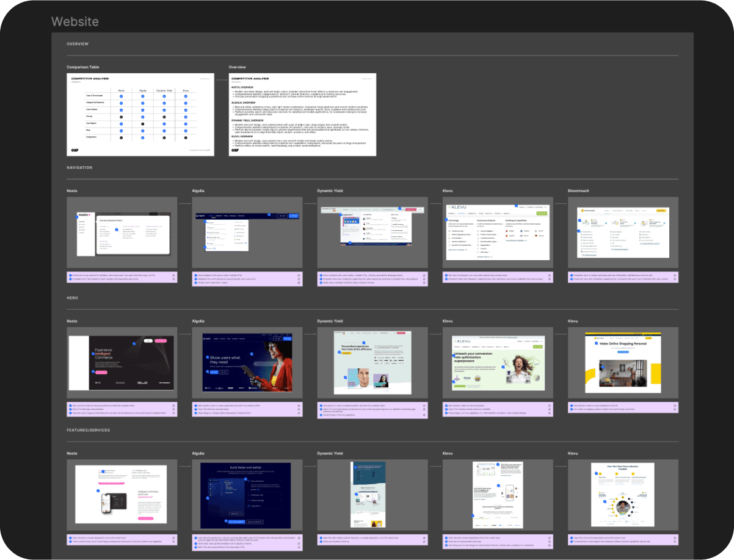Select the Dynamic Yield hero screenshot frame
The height and width of the screenshot is (560, 734).
pyautogui.click(x=372, y=362)
